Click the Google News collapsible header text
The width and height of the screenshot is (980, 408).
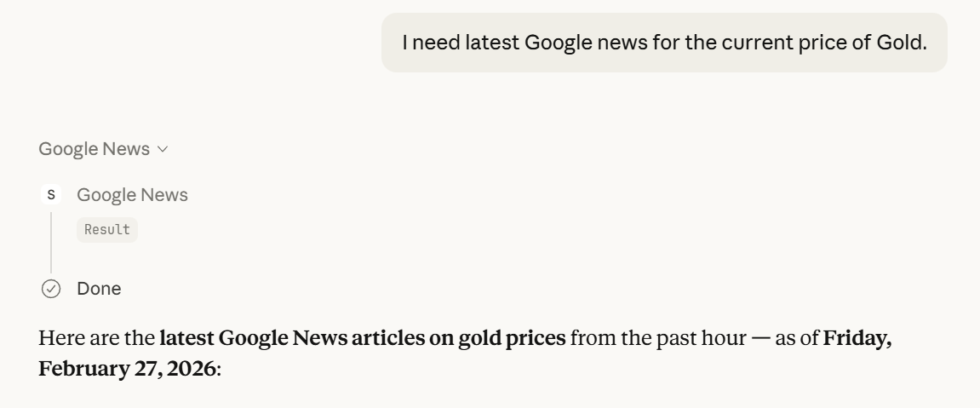(x=94, y=149)
